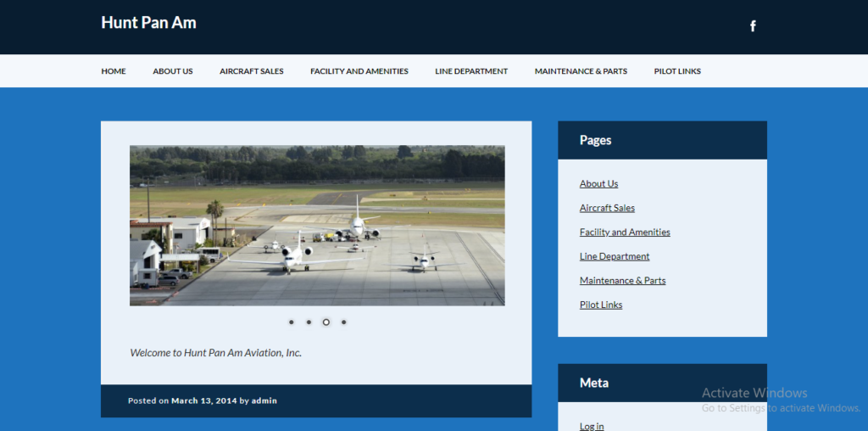The image size is (868, 431).
Task: Click the Log in link under Meta
Action: [x=592, y=426]
